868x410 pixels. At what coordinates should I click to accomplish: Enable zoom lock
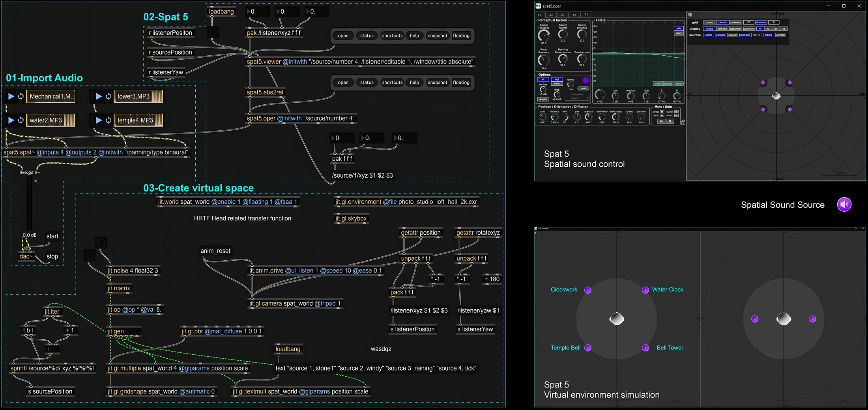pos(749,29)
